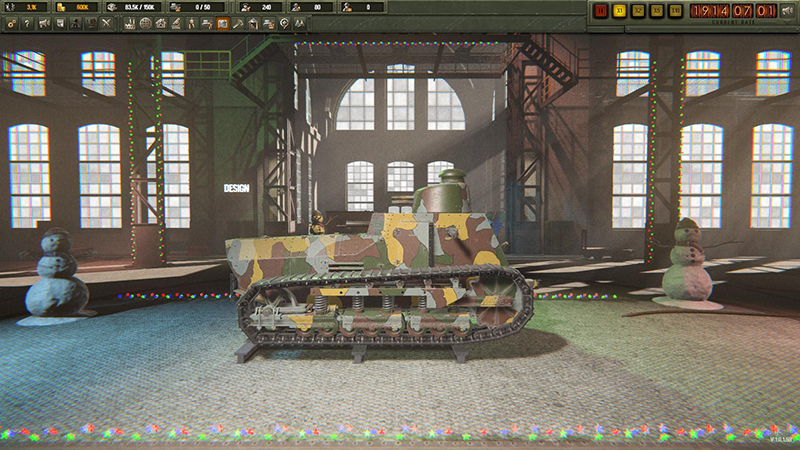Click the DESIGN label in hangar
The width and height of the screenshot is (800, 450).
237,188
